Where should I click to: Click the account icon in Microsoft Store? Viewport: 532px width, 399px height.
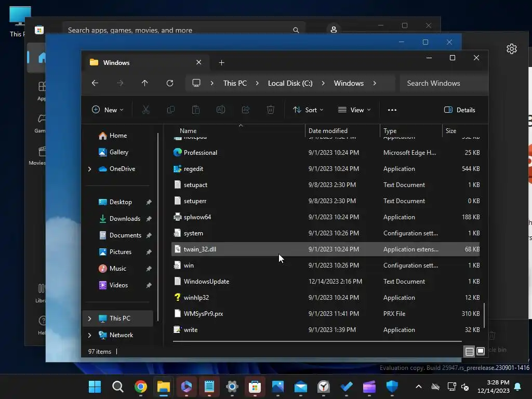[334, 30]
